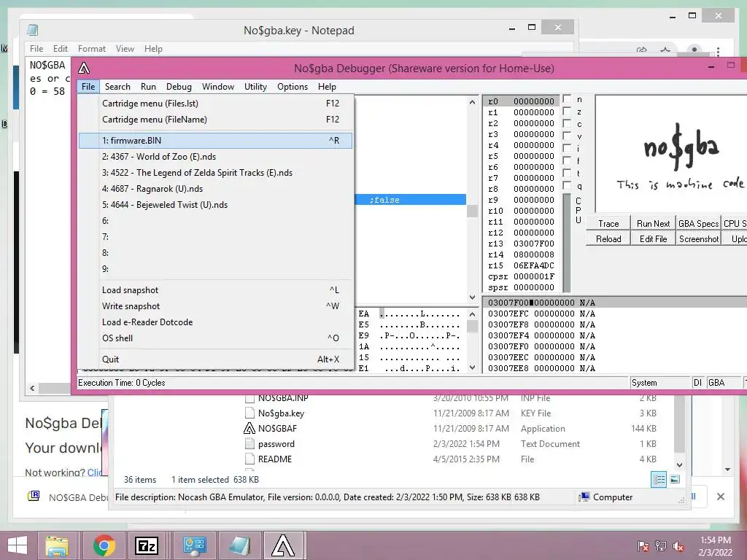This screenshot has width=747, height=560.
Task: Toggle the t flag checkbox
Action: pyautogui.click(x=567, y=174)
